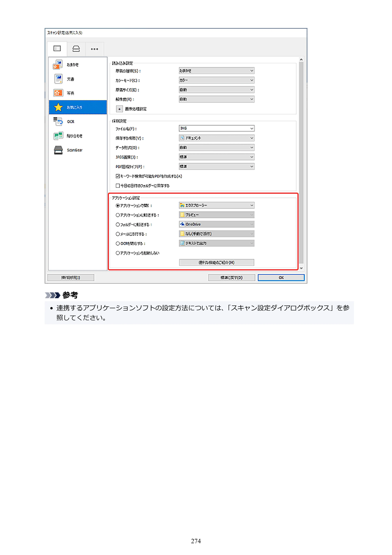Select OCRを開始する radio button
Image resolution: width=392 pixels, height=555 pixels.
point(118,243)
